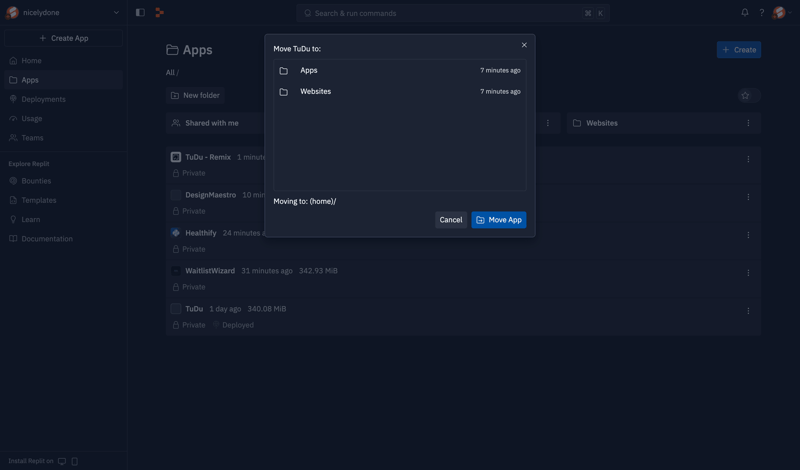
Task: Toggle the star favorites filter
Action: pyautogui.click(x=749, y=95)
